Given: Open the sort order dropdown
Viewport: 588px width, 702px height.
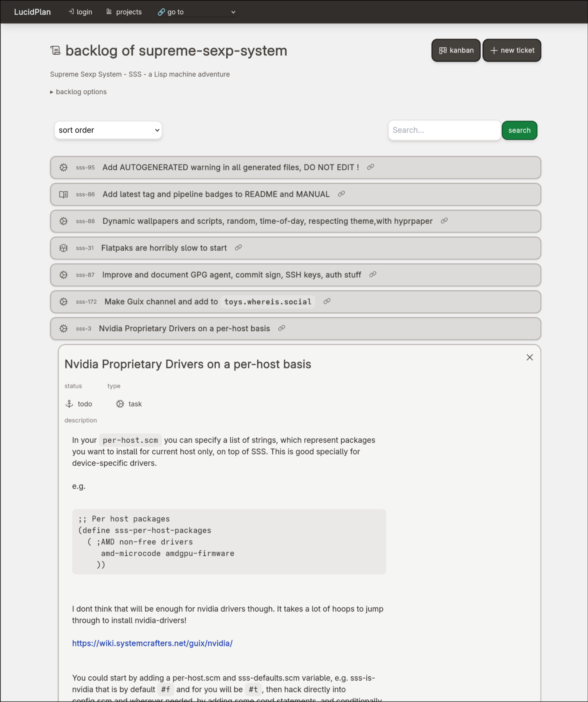Looking at the screenshot, I should (108, 130).
